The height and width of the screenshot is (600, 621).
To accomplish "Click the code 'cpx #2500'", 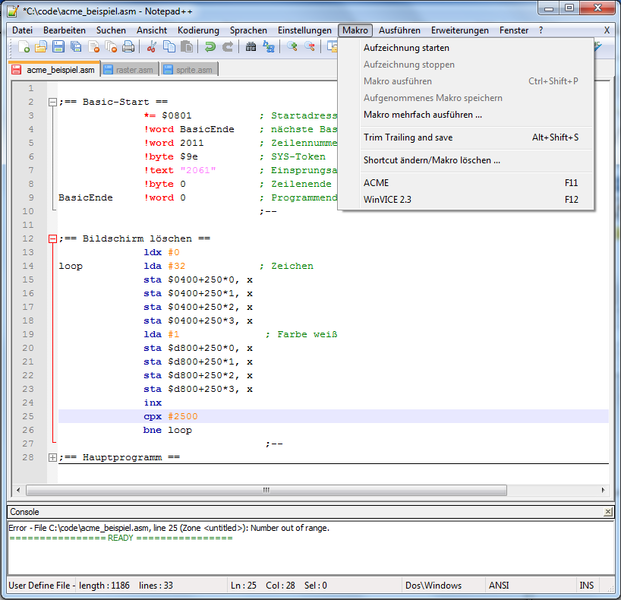I will pos(170,417).
